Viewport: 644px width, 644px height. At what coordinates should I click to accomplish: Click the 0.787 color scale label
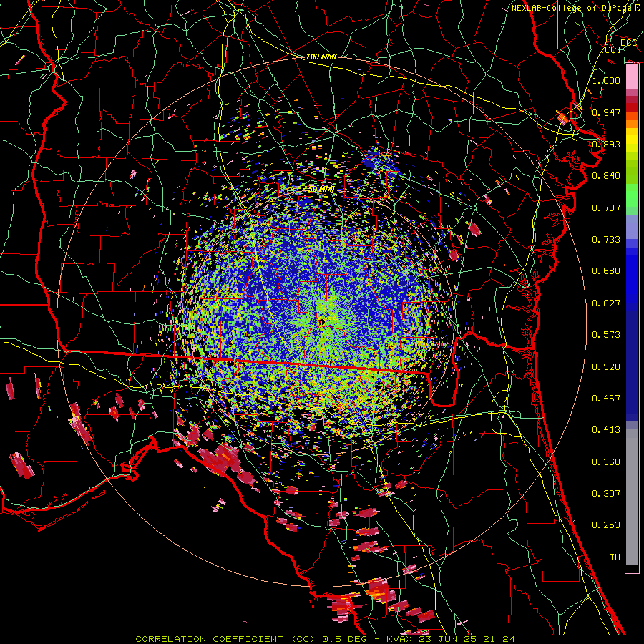[x=606, y=208]
